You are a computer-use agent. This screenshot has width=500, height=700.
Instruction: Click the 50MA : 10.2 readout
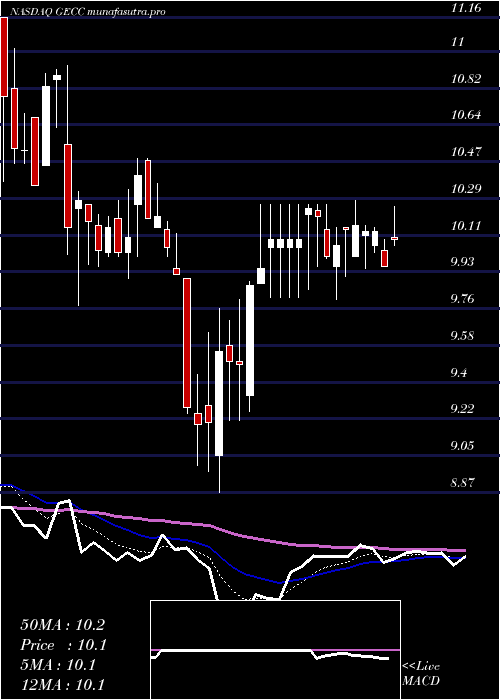click(63, 625)
